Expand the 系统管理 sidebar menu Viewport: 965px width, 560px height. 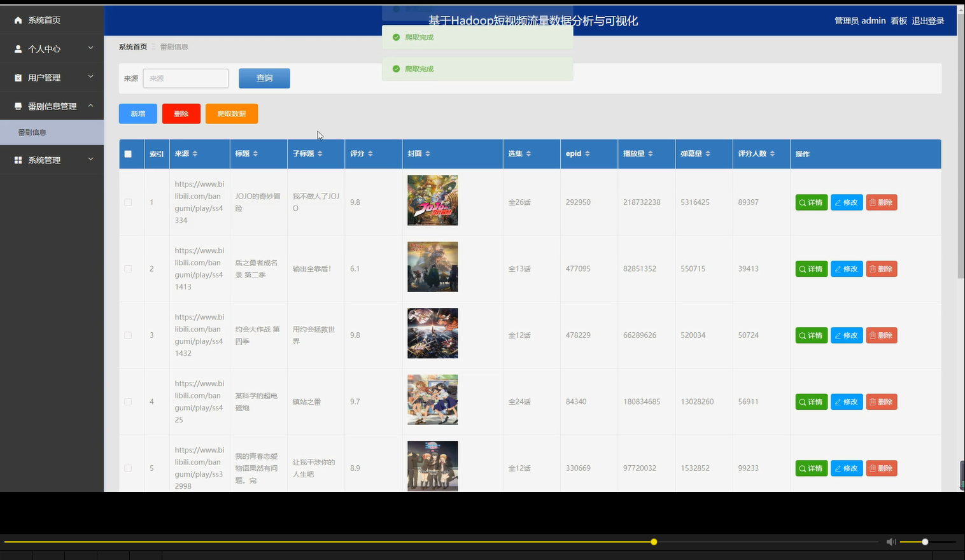pos(52,160)
